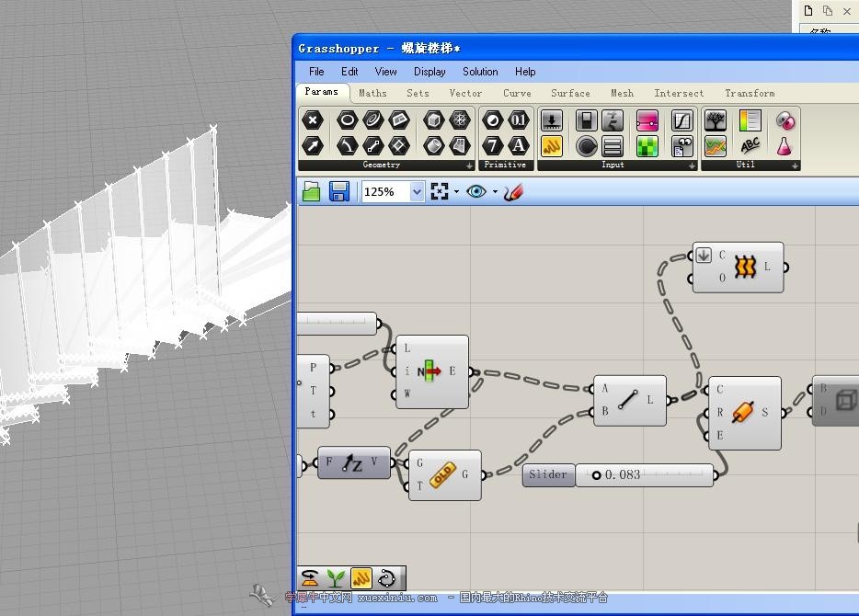Select the yellow Sketch scribble input icon
The image size is (859, 616).
point(552,146)
